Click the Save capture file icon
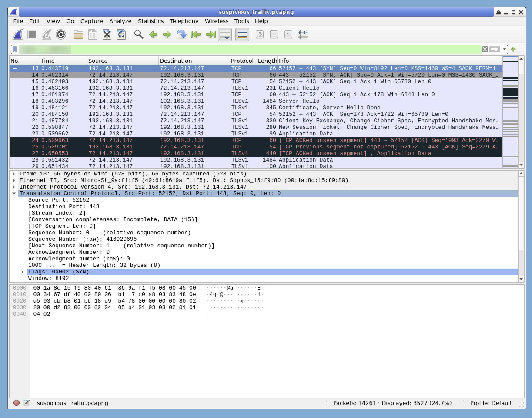 click(x=93, y=35)
